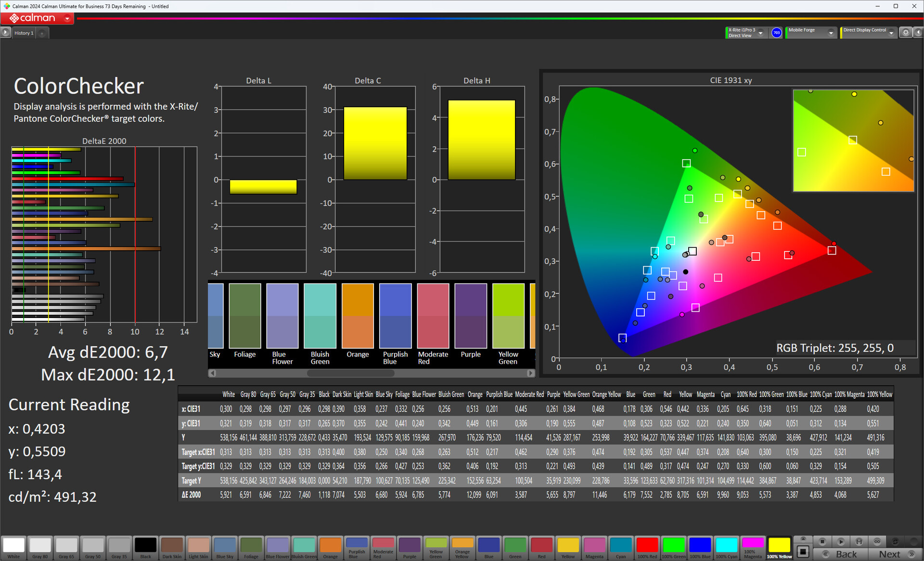The image size is (924, 561).
Task: Click the right arrow of swatch strip scrollbar
Action: 531,373
